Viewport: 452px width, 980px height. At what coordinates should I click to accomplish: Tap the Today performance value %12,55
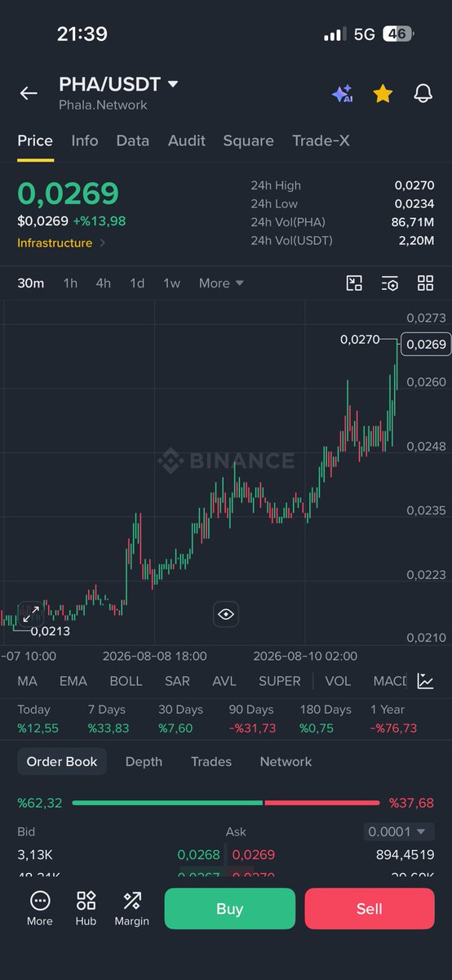[38, 728]
